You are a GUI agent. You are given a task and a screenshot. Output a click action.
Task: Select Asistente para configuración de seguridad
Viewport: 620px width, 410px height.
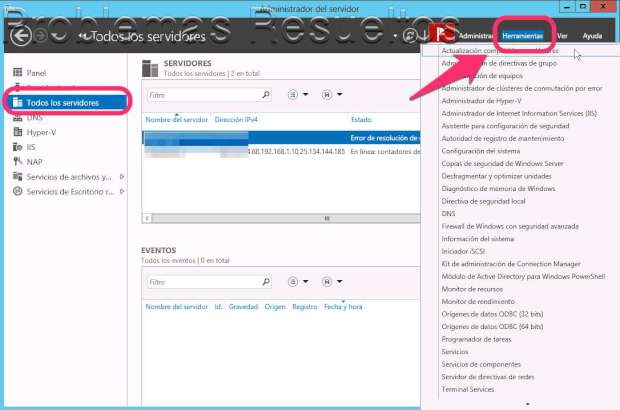pyautogui.click(x=505, y=126)
